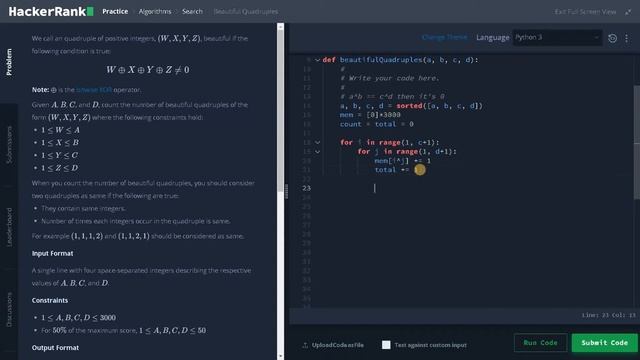640x360 pixels.
Task: Go to the Algorithms breadcrumb
Action: pos(155,11)
